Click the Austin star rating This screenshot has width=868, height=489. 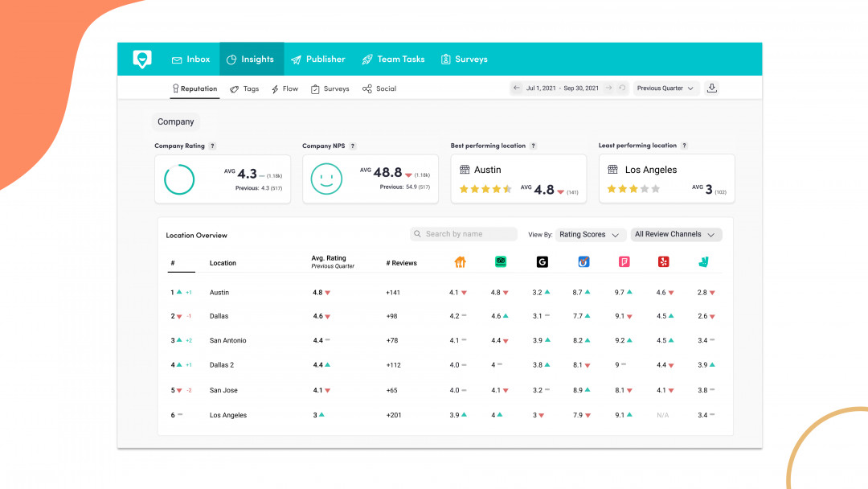485,189
